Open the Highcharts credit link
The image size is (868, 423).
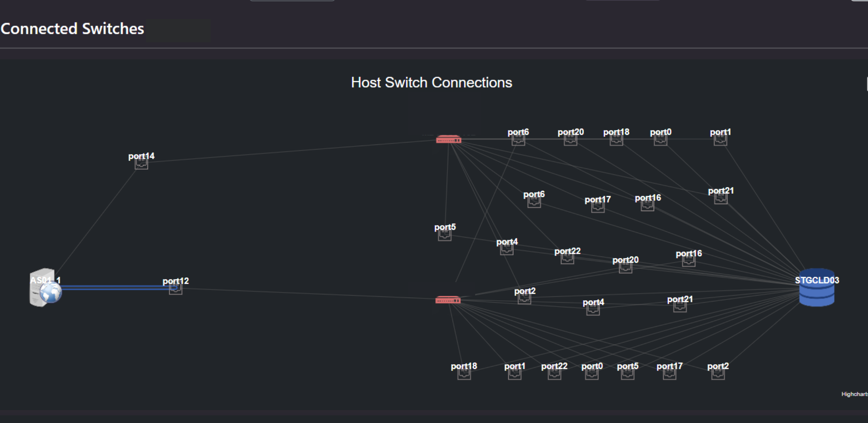(855, 393)
